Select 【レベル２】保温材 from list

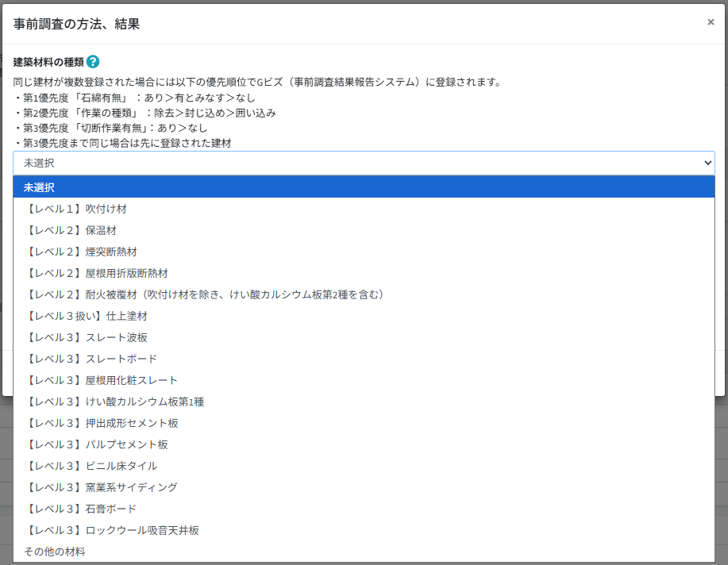tap(70, 230)
